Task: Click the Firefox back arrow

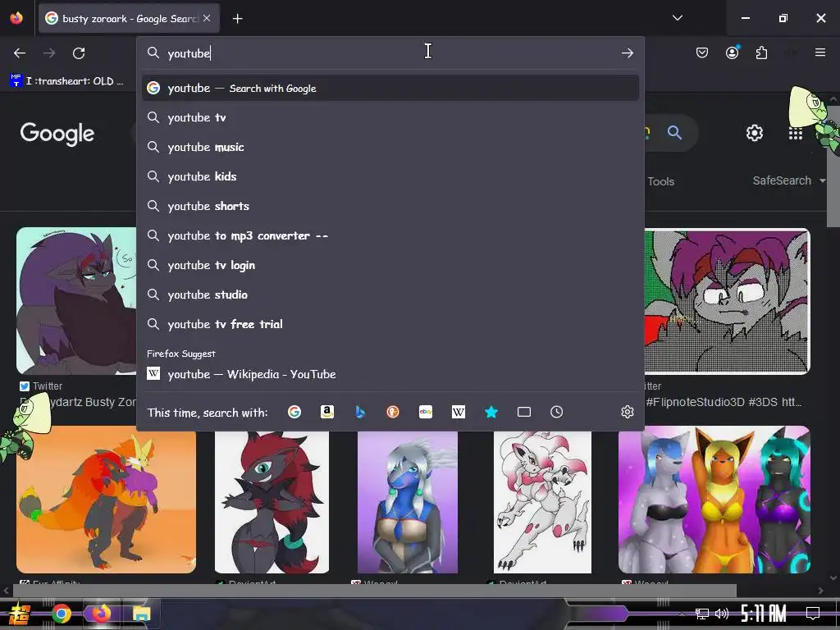Action: (x=20, y=53)
